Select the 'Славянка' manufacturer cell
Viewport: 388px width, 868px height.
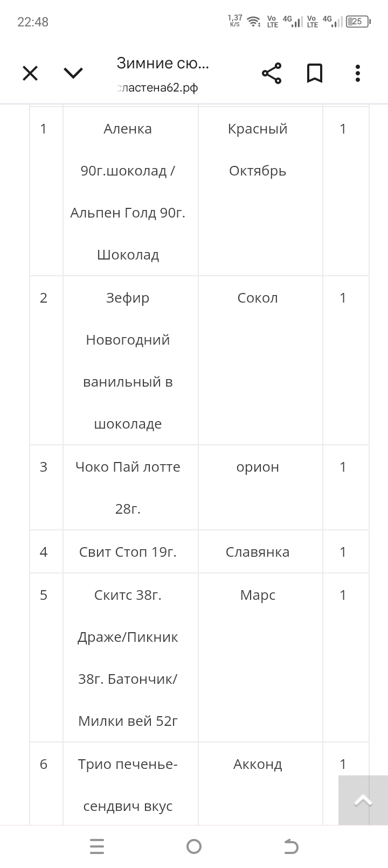click(x=258, y=552)
